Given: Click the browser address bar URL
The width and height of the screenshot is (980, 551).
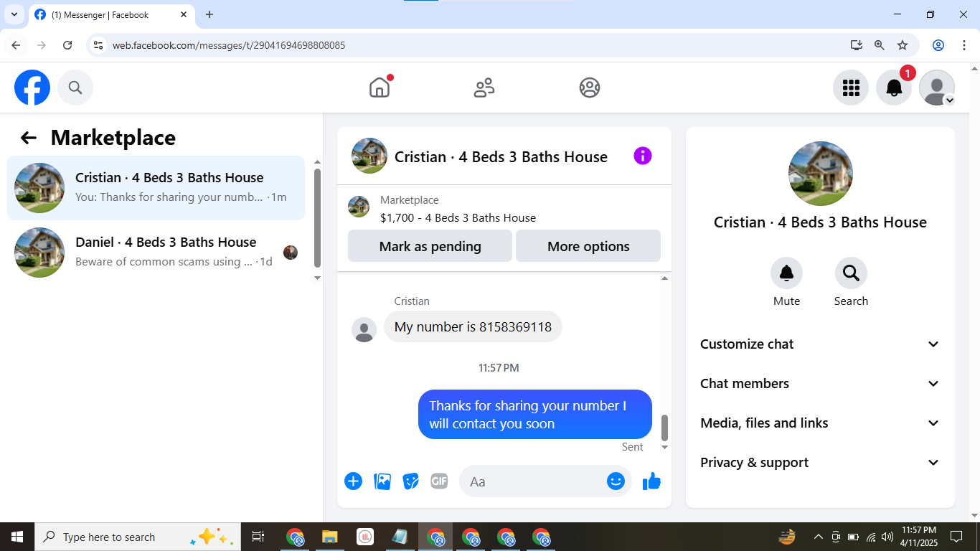Looking at the screenshot, I should (x=229, y=45).
